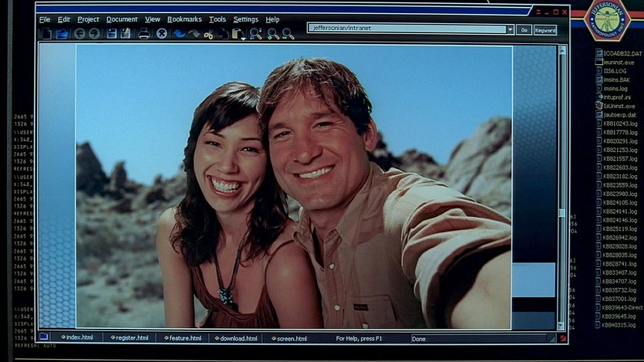This screenshot has width=644, height=362.
Task: Click the Print toolbar icon
Action: pos(144,34)
